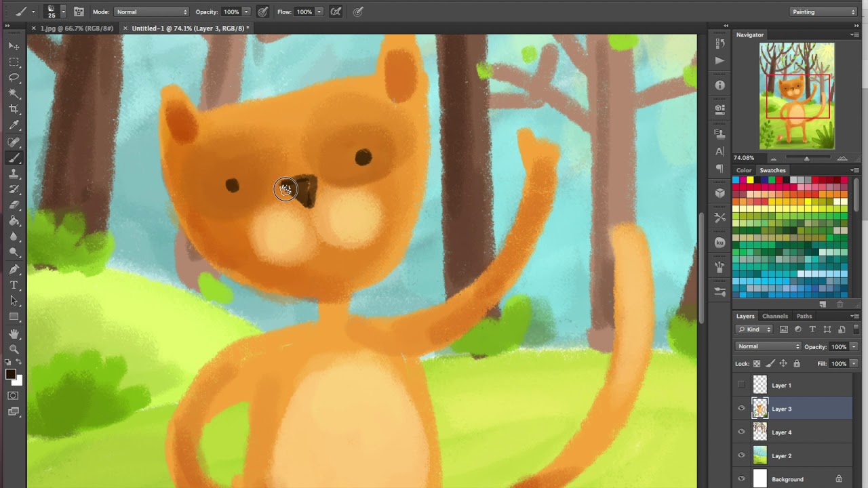Open the Tool Preset picker arrow
The width and height of the screenshot is (868, 488).
tap(33, 12)
